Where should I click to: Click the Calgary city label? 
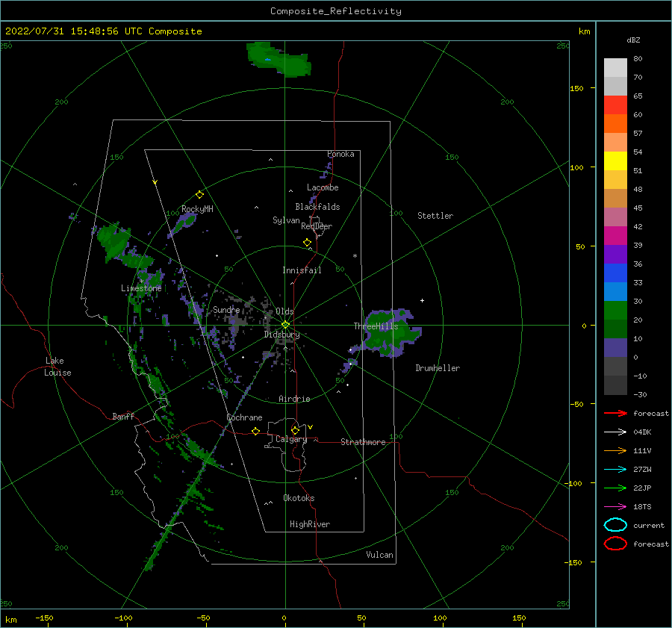coord(291,439)
